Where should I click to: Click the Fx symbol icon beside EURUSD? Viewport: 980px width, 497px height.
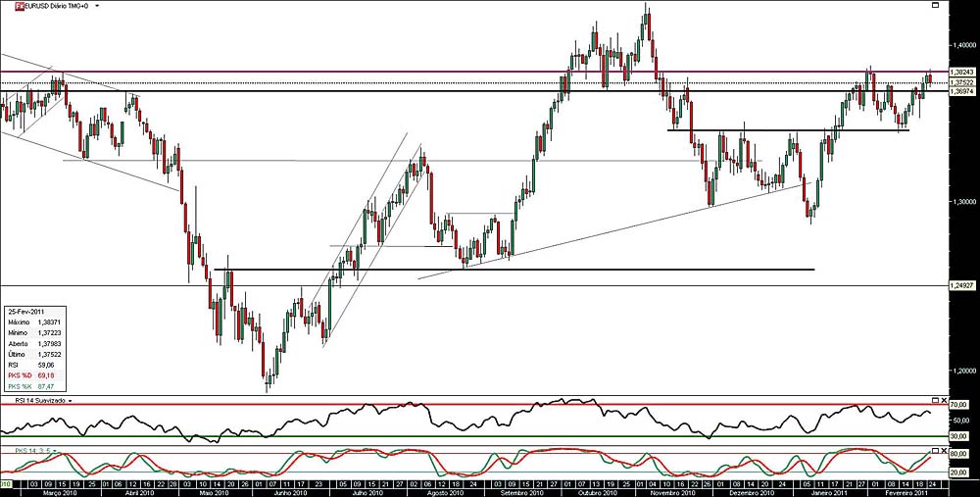20,5
